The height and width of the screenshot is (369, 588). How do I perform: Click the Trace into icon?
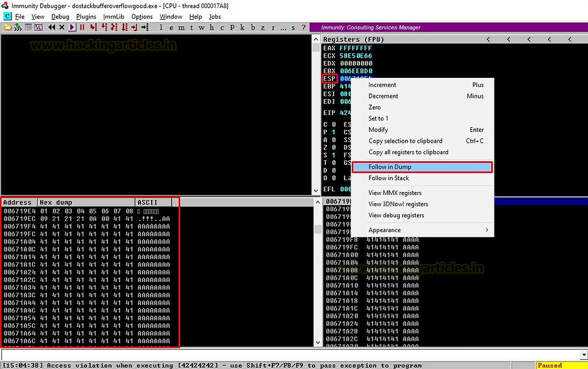(114, 28)
